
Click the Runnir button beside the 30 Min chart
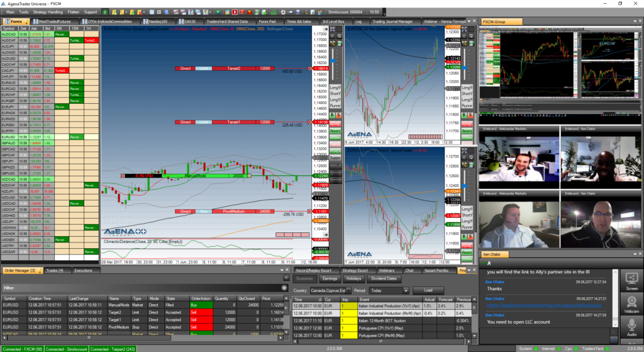point(467,106)
